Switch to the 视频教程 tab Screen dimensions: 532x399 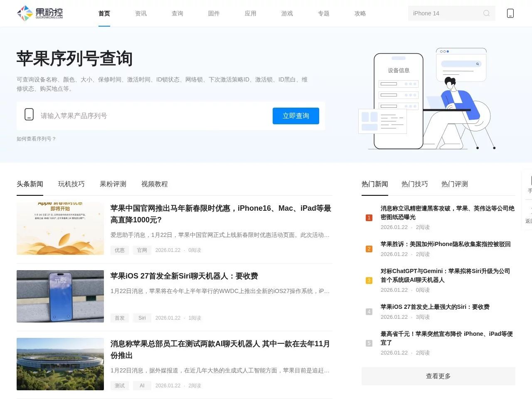click(154, 184)
